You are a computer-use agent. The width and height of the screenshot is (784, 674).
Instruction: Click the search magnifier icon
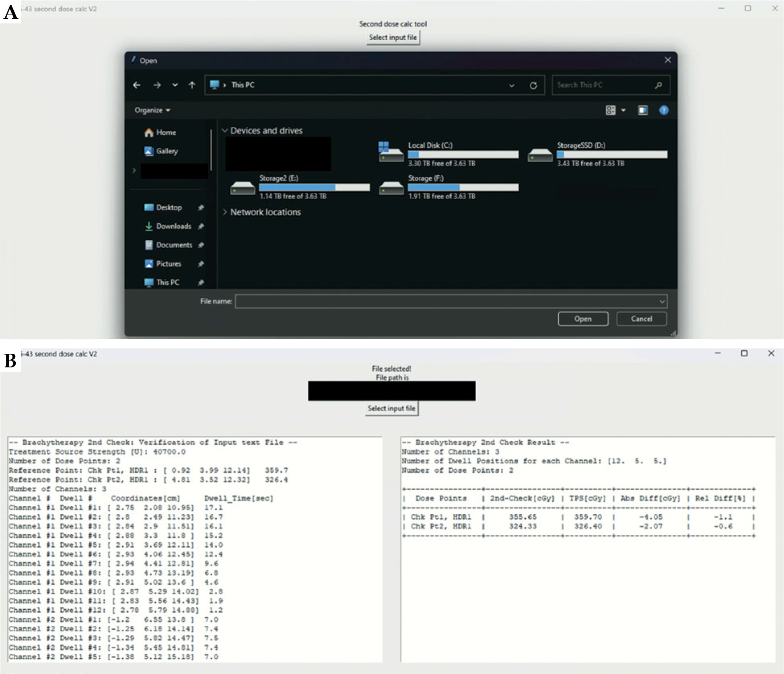point(658,85)
